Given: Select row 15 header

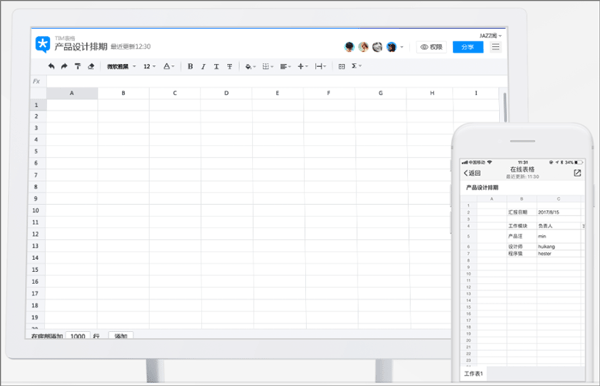Looking at the screenshot, I should coord(35,270).
